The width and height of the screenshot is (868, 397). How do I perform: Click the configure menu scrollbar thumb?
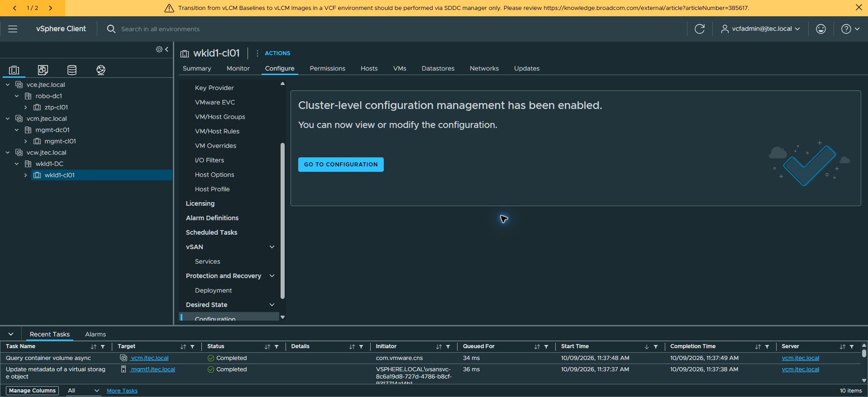coord(282,221)
